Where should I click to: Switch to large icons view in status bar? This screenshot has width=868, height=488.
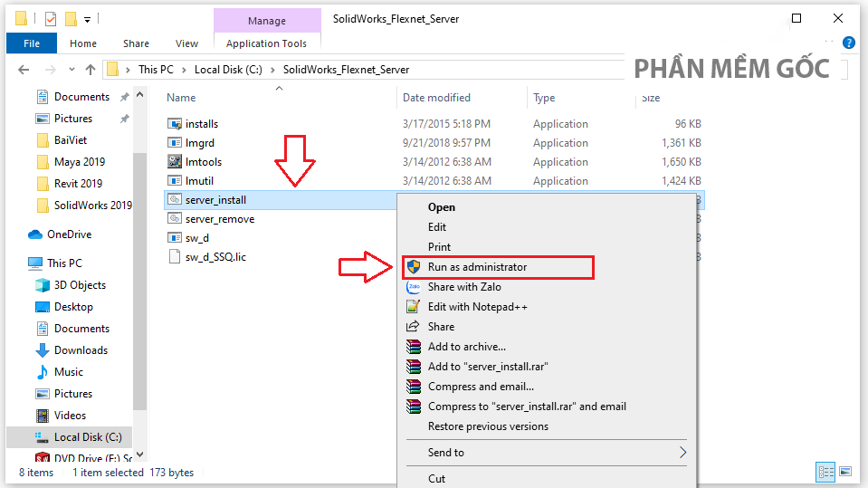[845, 472]
